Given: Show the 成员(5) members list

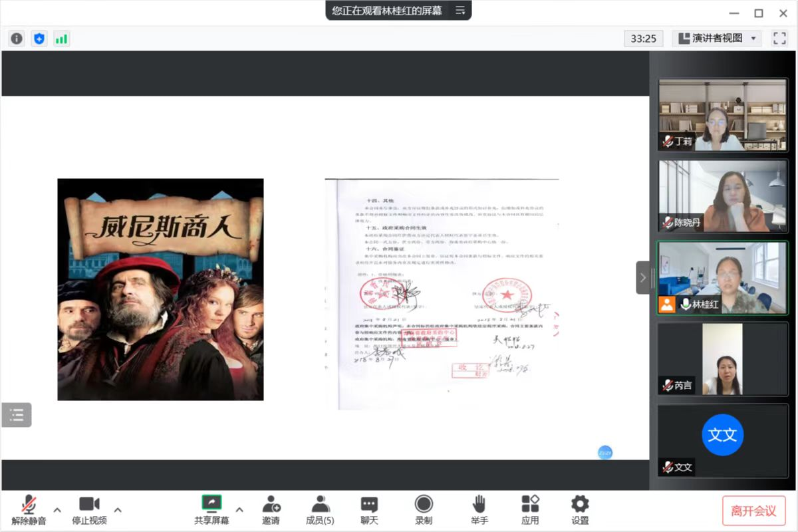Looking at the screenshot, I should (x=320, y=510).
